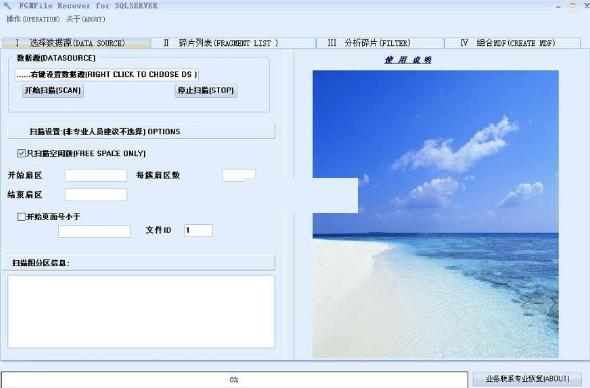The image size is (590, 388).
Task: Close the FCMFile Recover window
Action: click(x=586, y=6)
